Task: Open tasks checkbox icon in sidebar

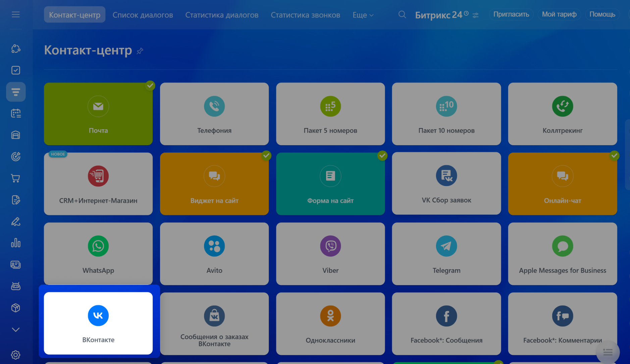Action: tap(16, 70)
